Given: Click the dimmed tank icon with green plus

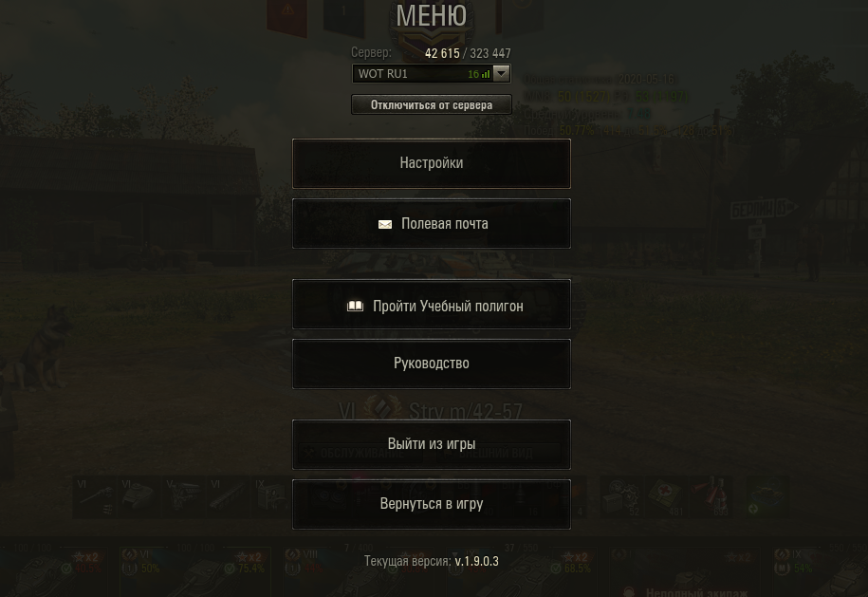Looking at the screenshot, I should tap(766, 496).
